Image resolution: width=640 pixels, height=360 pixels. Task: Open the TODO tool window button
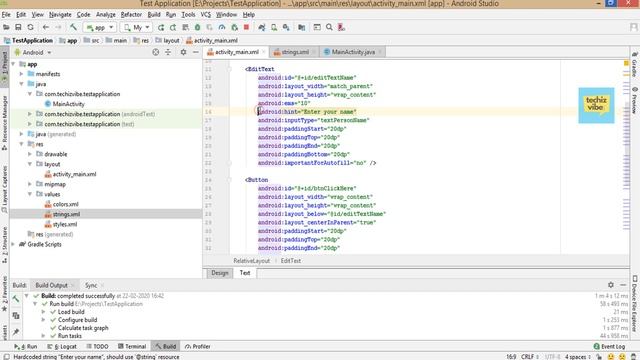(x=97, y=346)
